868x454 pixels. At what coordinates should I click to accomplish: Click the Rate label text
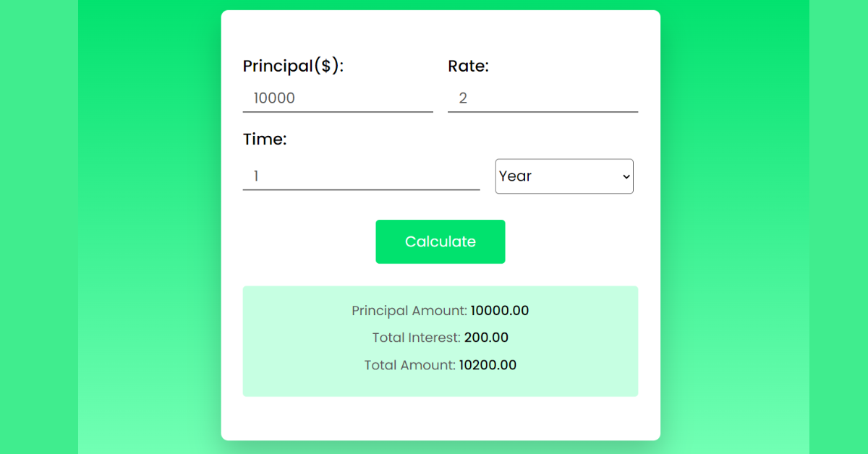tap(469, 66)
